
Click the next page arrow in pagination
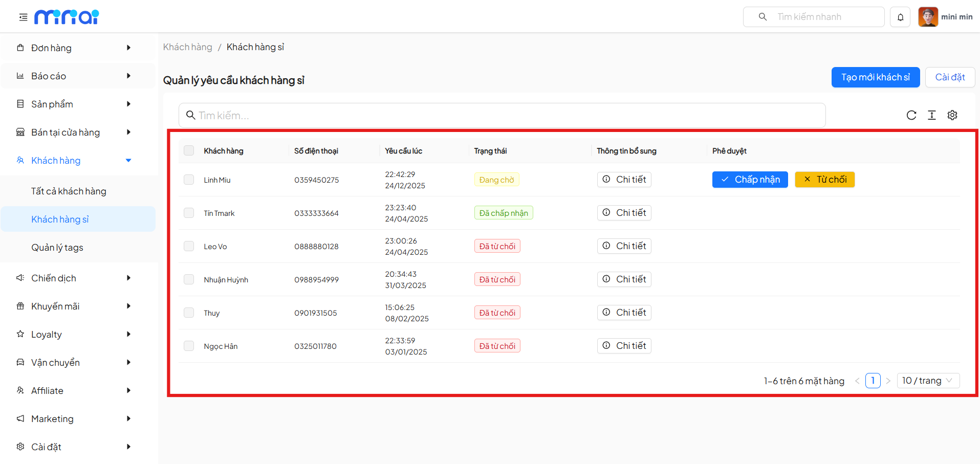coord(888,381)
